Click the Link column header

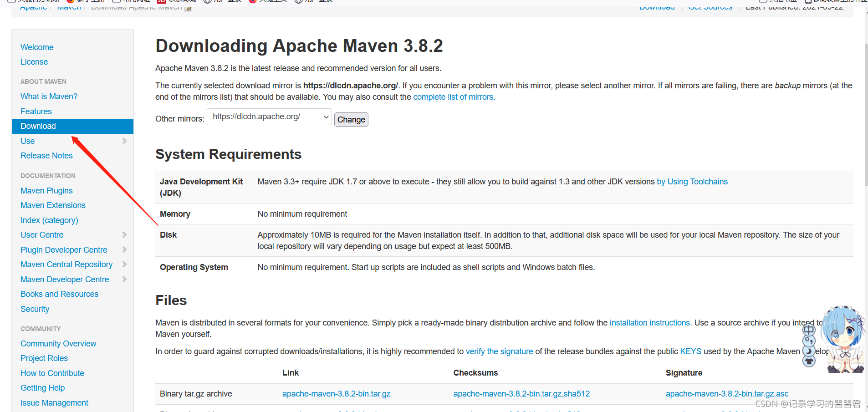click(291, 373)
